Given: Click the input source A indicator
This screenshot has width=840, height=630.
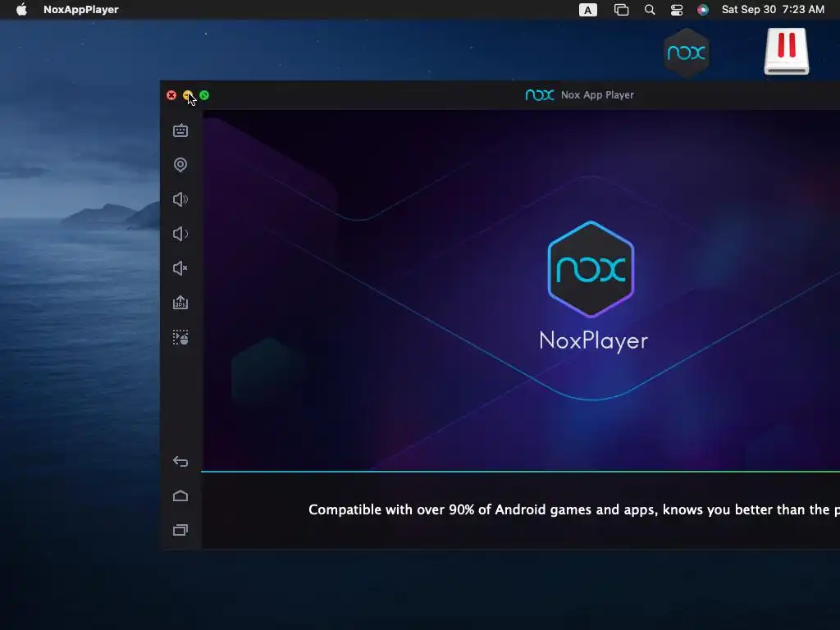Looking at the screenshot, I should click(x=587, y=10).
